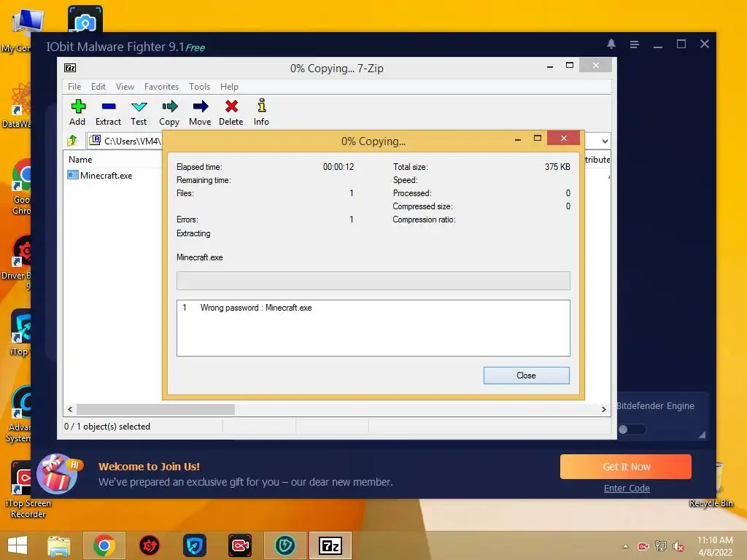Click the 0 / 1 object(s) selected status text

click(107, 427)
